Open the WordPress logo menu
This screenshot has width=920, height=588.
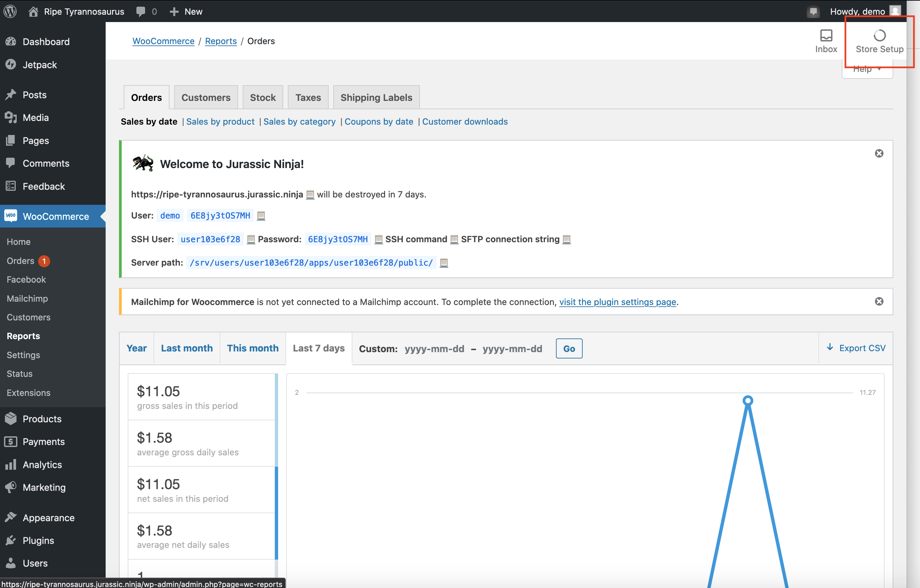click(10, 11)
